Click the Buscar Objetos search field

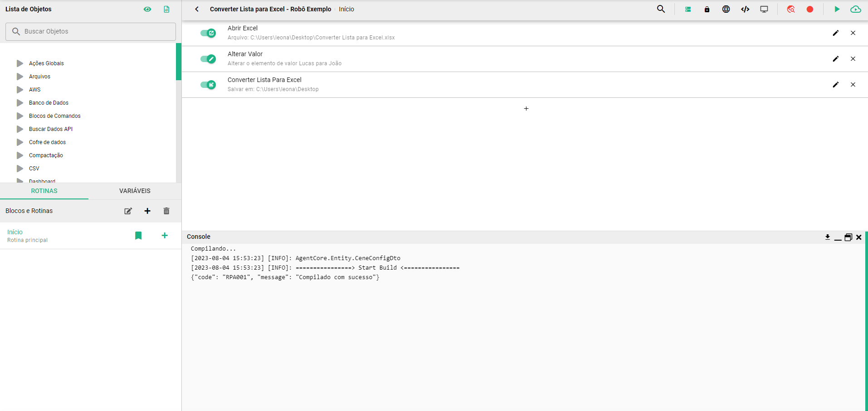91,32
